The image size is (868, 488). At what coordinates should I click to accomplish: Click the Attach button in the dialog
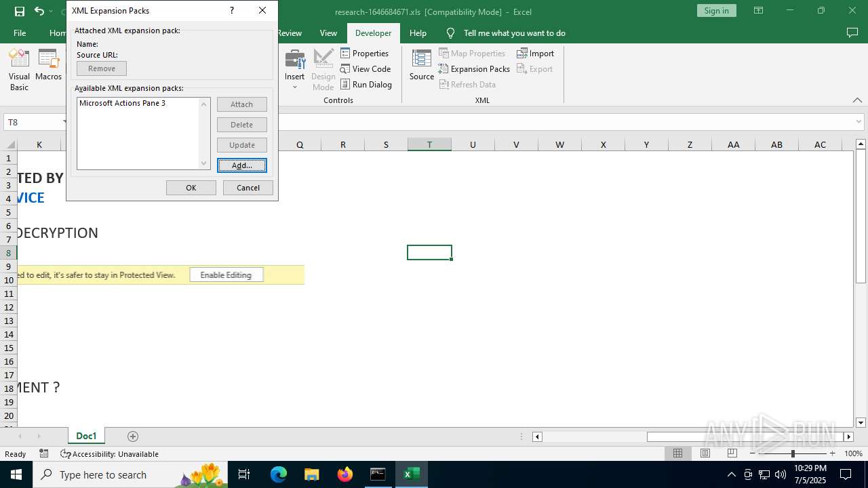point(242,104)
